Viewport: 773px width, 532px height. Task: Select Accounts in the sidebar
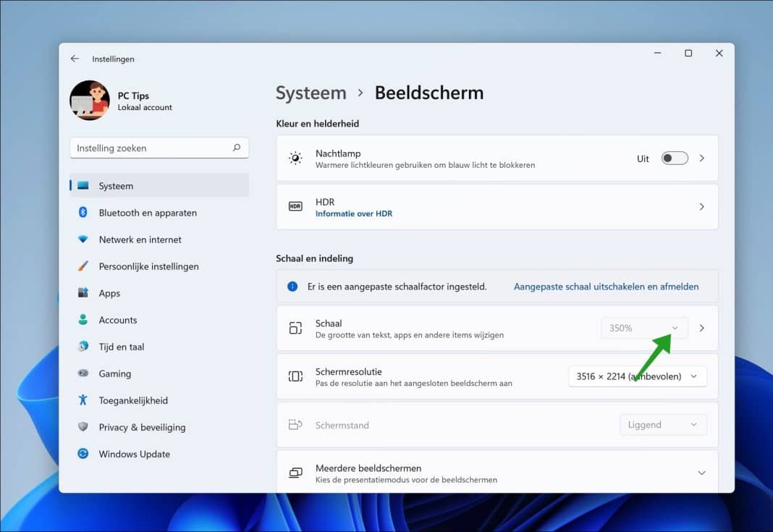[118, 319]
